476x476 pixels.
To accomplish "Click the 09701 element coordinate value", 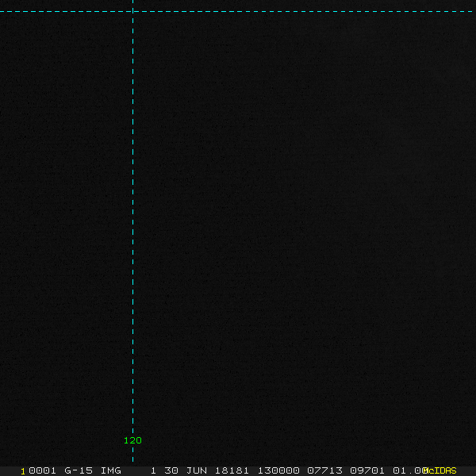I will tap(367, 470).
